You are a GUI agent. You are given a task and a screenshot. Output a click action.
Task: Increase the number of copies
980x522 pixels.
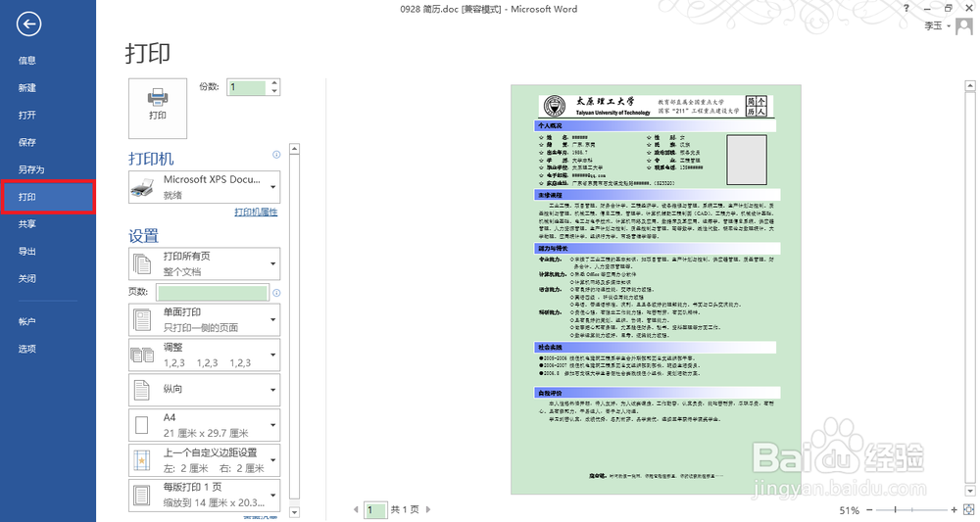coord(274,83)
